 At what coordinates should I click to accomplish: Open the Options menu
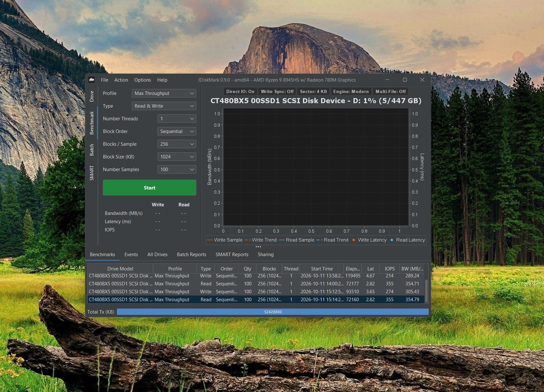[142, 80]
